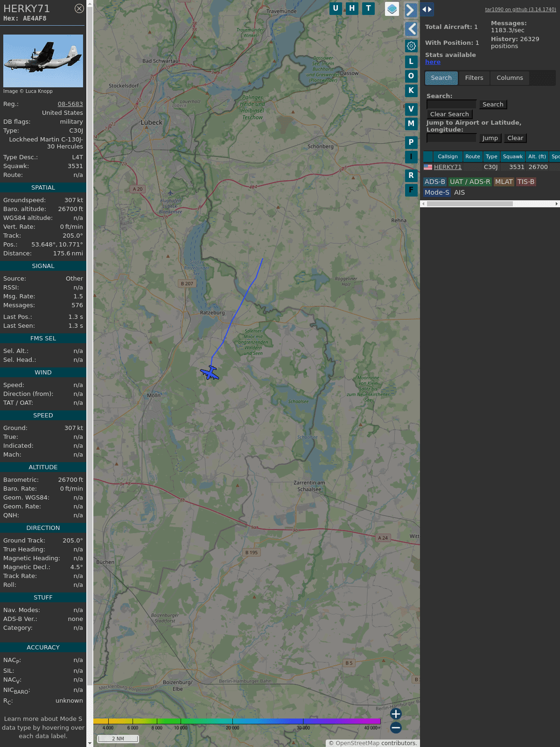Click table scrollbar right arrow
This screenshot has width=560, height=747.
[557, 204]
